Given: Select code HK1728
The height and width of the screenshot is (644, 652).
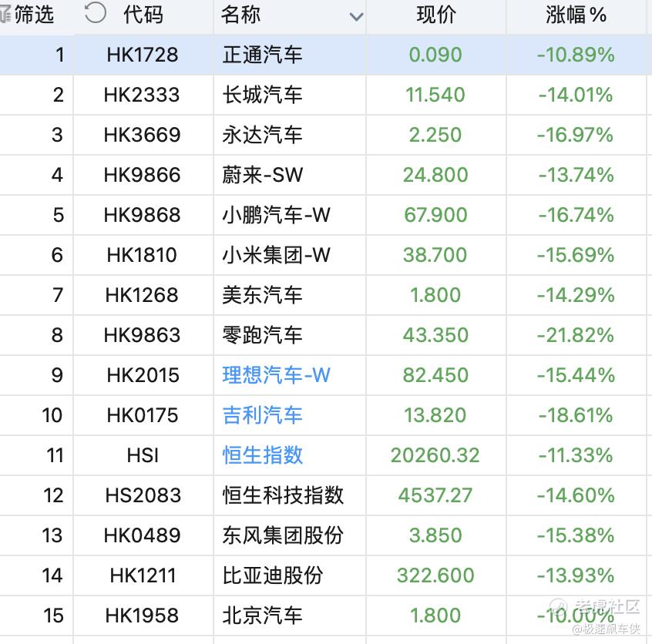Looking at the screenshot, I should (143, 55).
